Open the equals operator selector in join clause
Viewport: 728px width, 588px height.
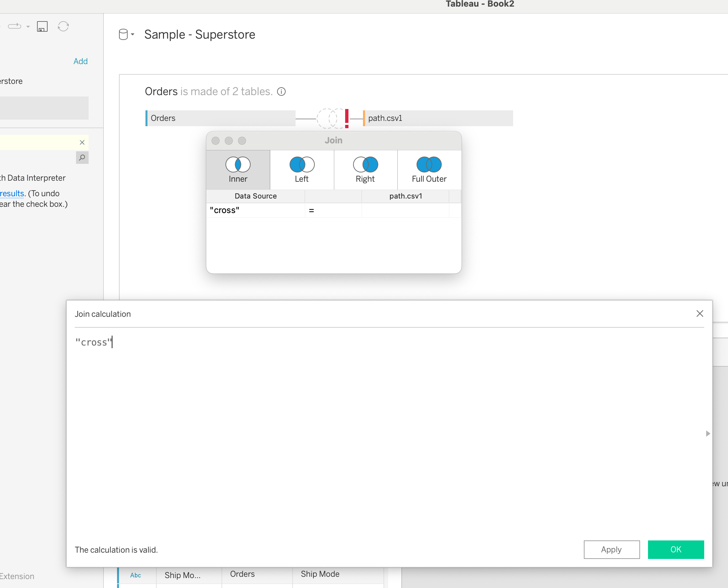(333, 210)
